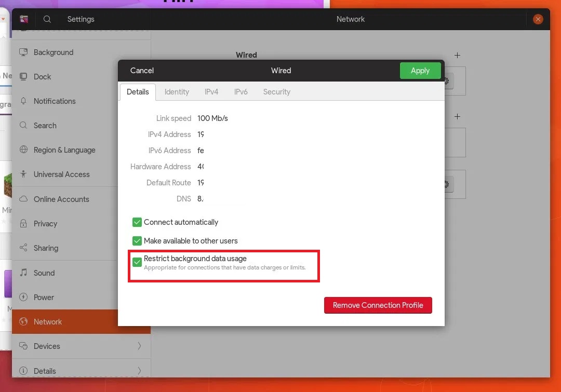Viewport: 561px width, 392px height.
Task: Uncheck Connect automatically checkbox
Action: click(137, 222)
